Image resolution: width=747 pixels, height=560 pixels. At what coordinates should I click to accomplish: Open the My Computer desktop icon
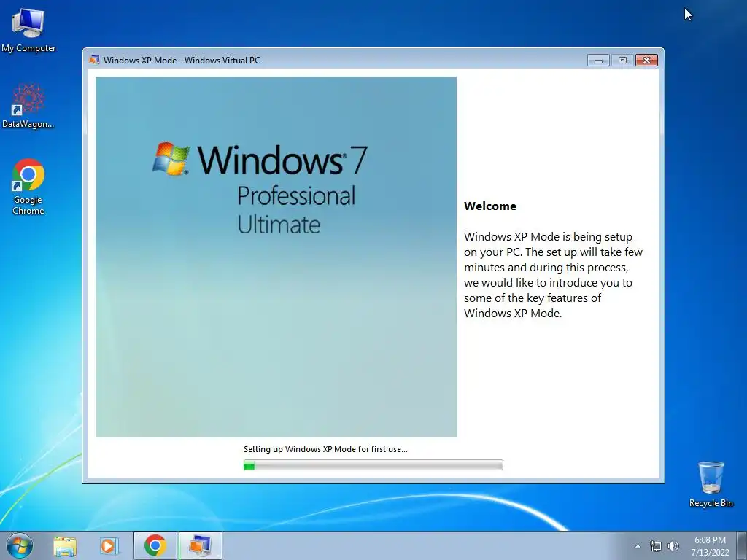coord(28,31)
